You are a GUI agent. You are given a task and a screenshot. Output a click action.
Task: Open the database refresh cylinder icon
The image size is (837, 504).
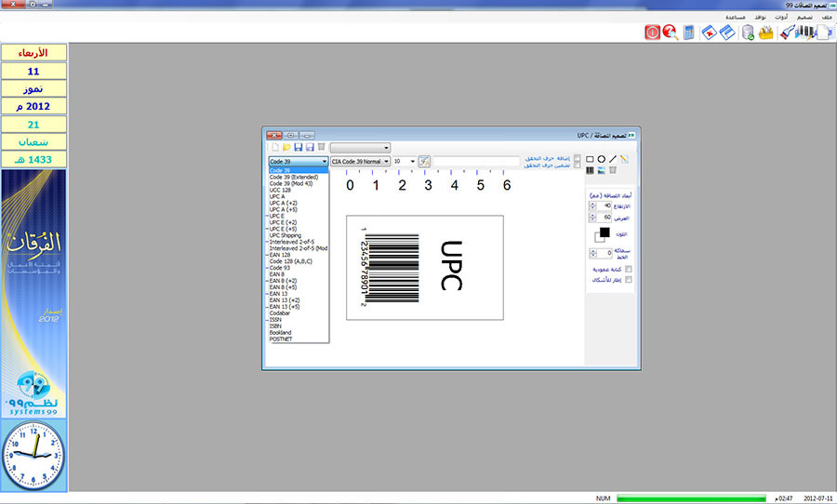pos(748,33)
